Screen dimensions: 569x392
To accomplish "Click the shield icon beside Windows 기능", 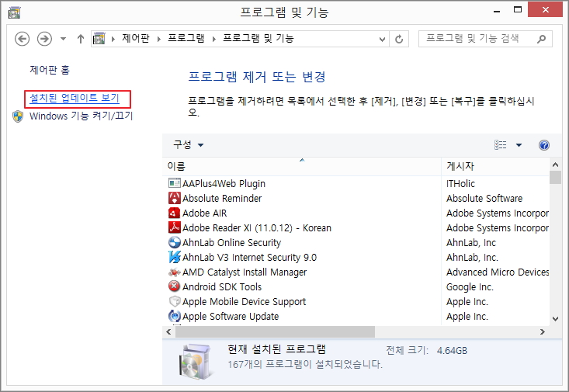I will tap(18, 116).
